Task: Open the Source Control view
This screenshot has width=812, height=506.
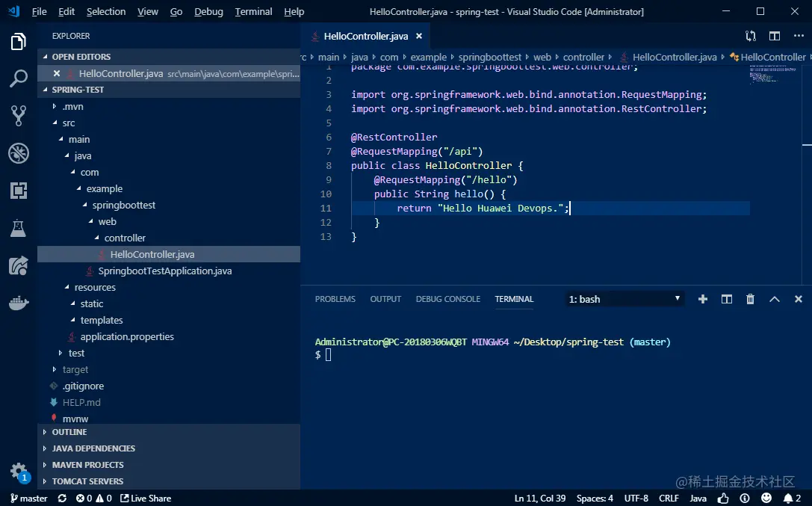Action: [x=19, y=116]
